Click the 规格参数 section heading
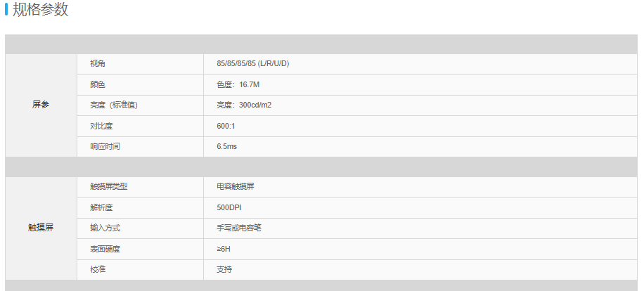This screenshot has height=291, width=644. coord(40,9)
